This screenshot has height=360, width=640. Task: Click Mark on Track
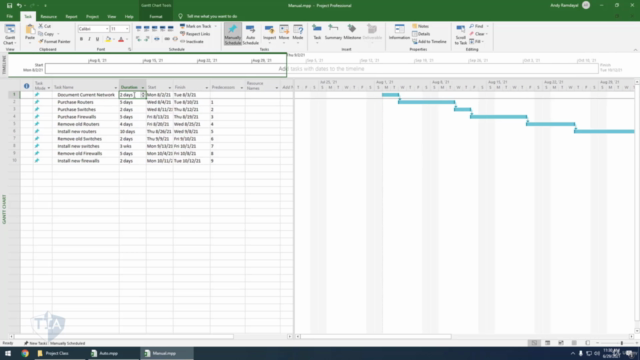[x=196, y=26]
